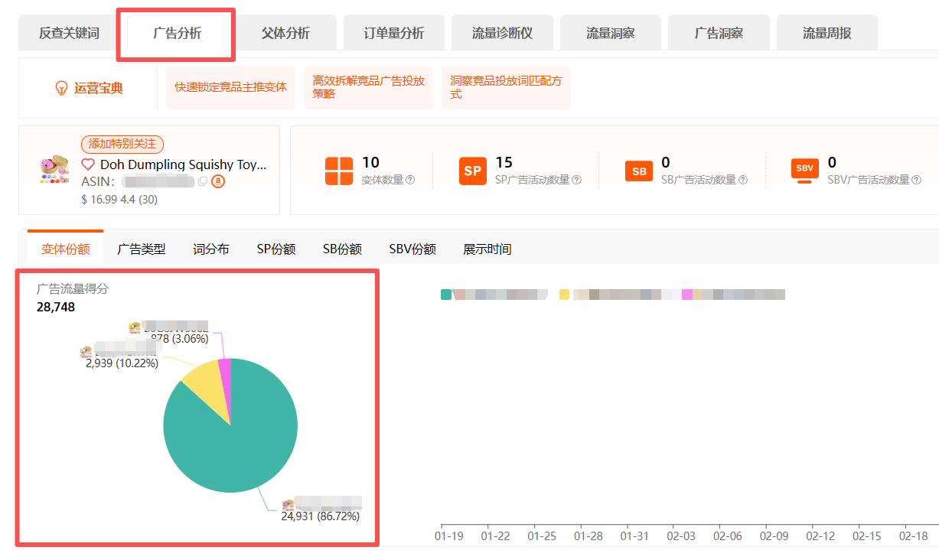Select the 广告类型 sub-tab
This screenshot has width=939, height=560.
click(141, 249)
